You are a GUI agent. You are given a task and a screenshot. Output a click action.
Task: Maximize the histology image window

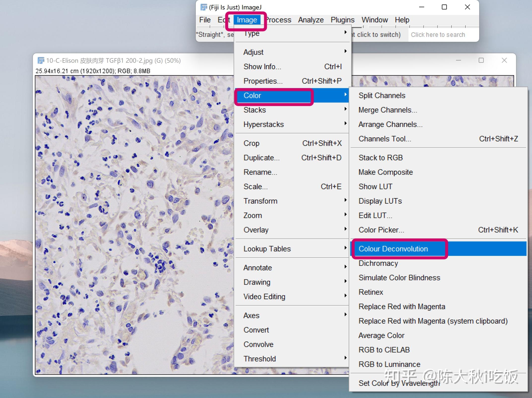[x=481, y=61]
